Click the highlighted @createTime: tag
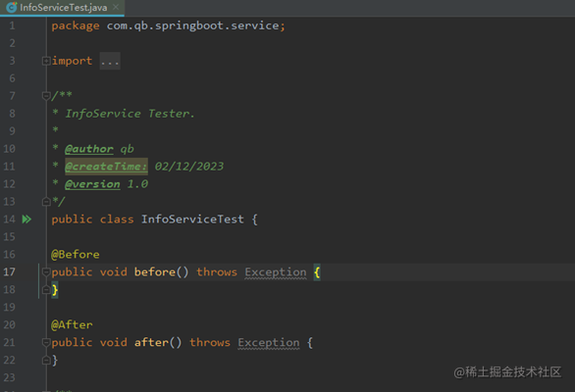This screenshot has width=575, height=392. point(106,167)
